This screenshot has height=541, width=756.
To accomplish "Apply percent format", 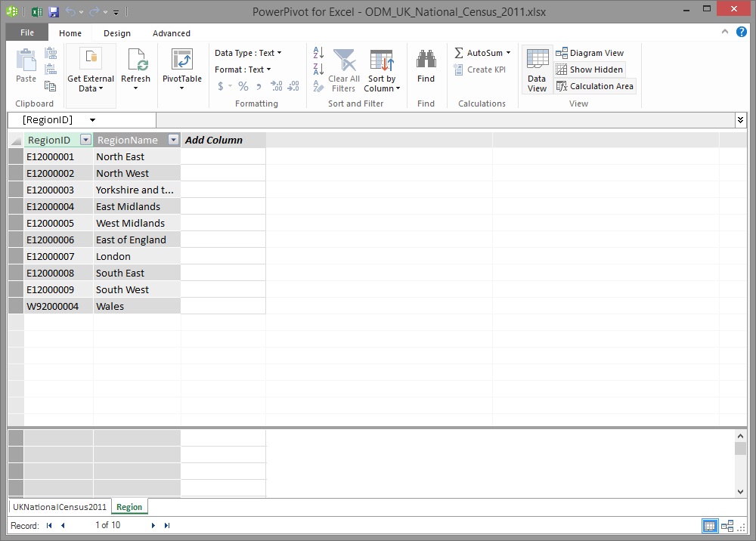I will (243, 85).
